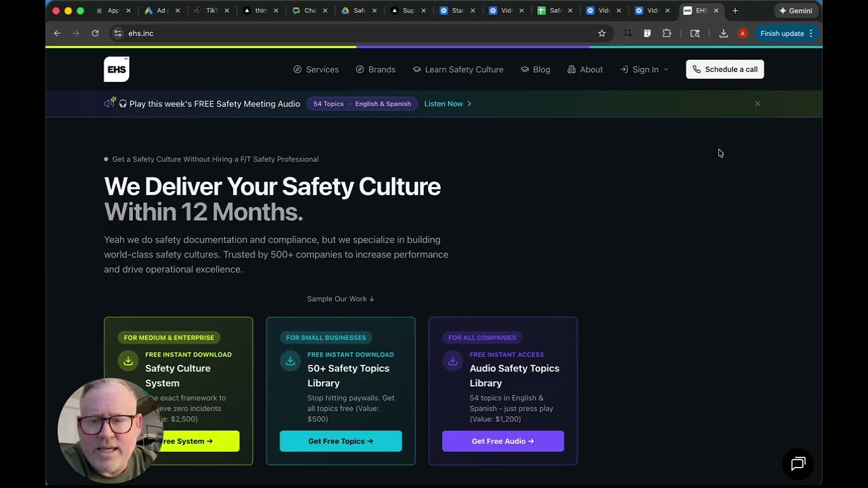
Task: Click the browser back arrow
Action: click(57, 33)
